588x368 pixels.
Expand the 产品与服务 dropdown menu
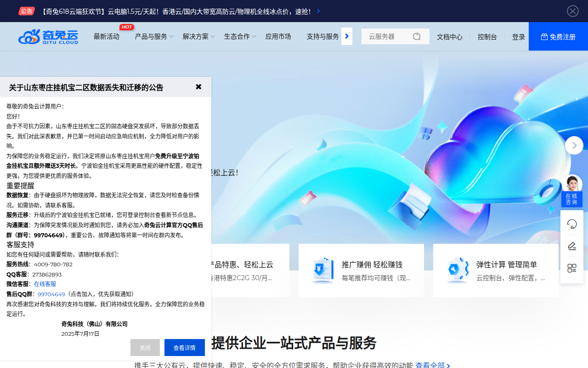pyautogui.click(x=154, y=36)
